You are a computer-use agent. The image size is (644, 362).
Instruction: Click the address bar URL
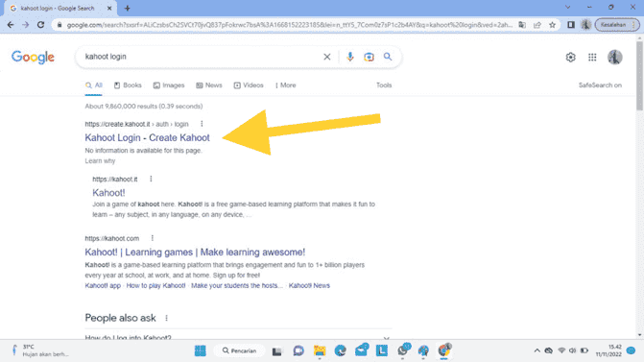coord(290,25)
